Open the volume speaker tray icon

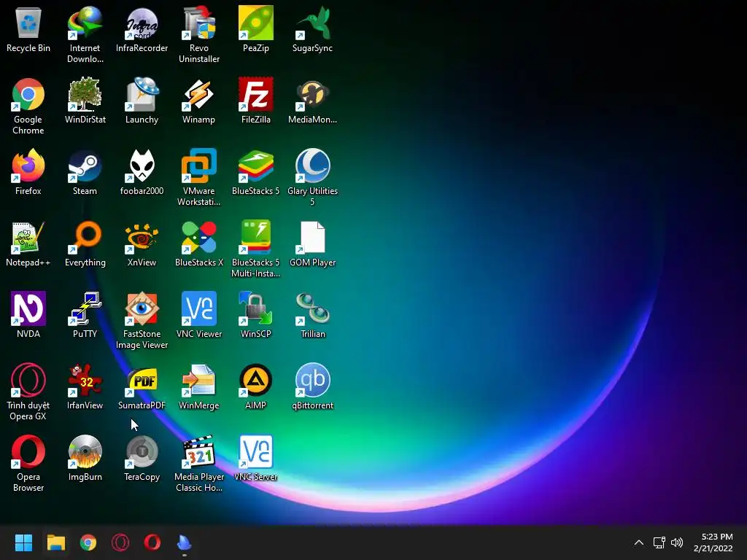pos(677,542)
